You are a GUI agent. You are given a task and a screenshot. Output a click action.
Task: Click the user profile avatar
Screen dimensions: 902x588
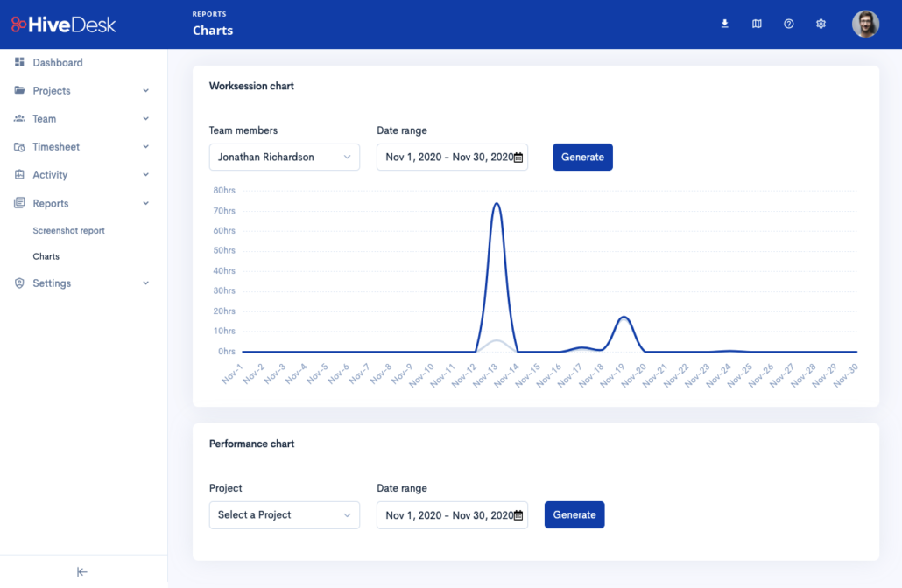(865, 24)
